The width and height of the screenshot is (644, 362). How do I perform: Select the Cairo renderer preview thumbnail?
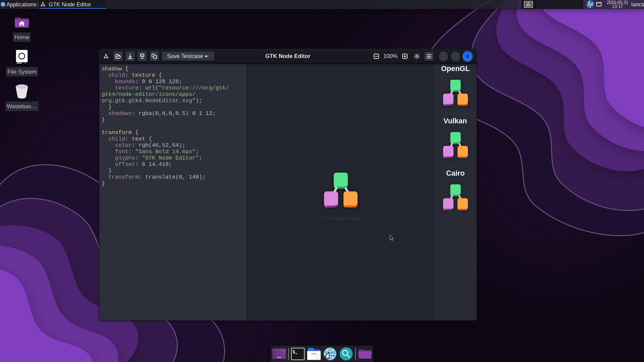[455, 200]
